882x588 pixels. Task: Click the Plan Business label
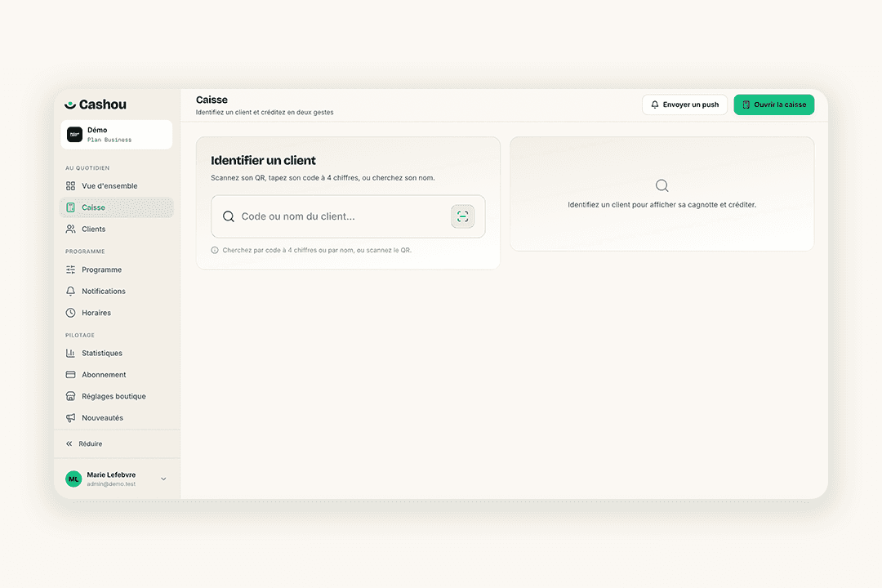tap(109, 140)
